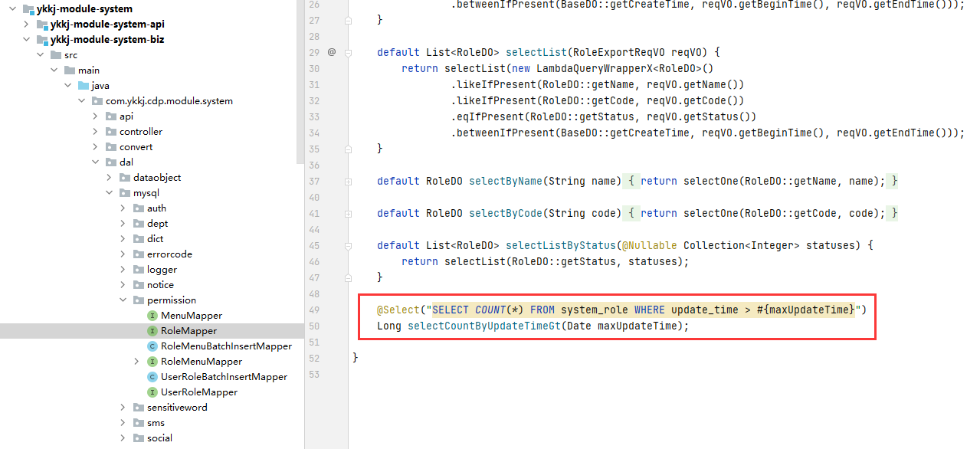Select the convert package label
The width and height of the screenshot is (980, 449).
pyautogui.click(x=136, y=147)
